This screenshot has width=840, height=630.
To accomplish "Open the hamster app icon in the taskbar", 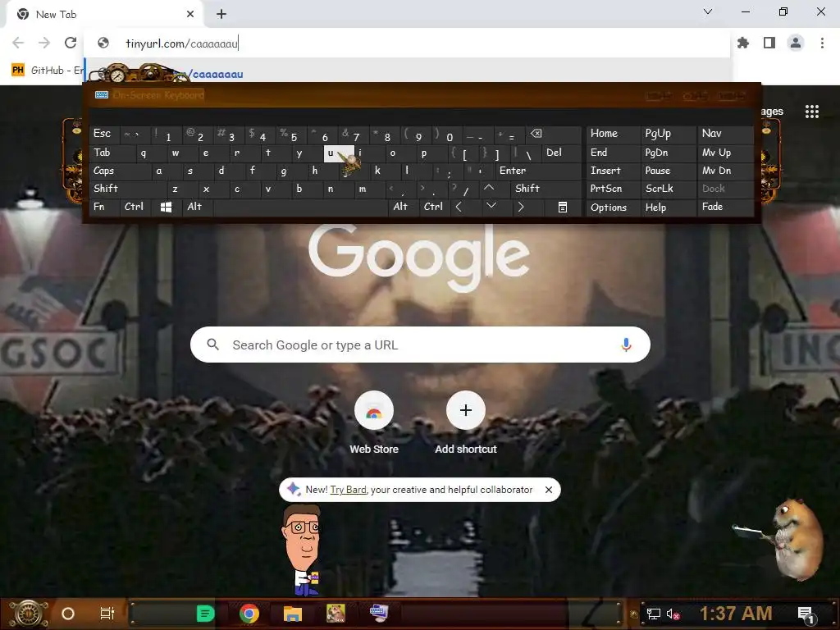I will (x=336, y=614).
